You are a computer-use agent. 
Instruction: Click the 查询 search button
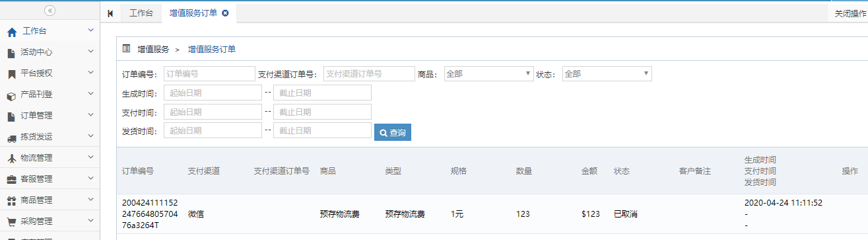click(393, 132)
